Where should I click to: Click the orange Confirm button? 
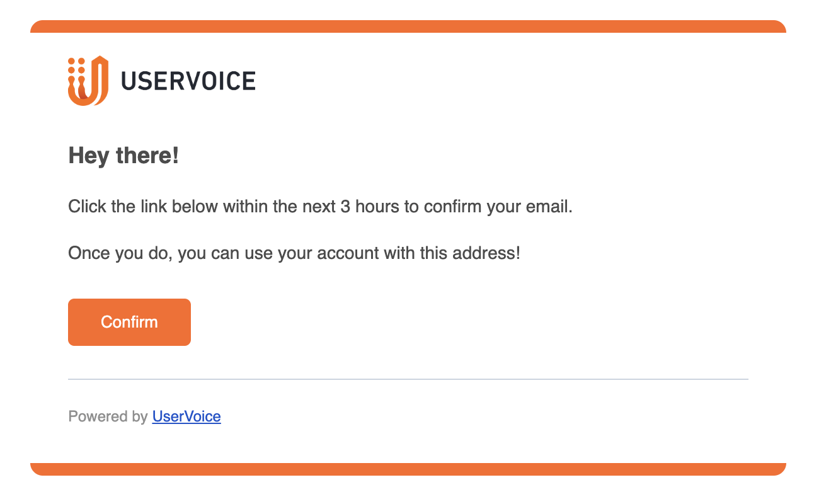pos(129,322)
